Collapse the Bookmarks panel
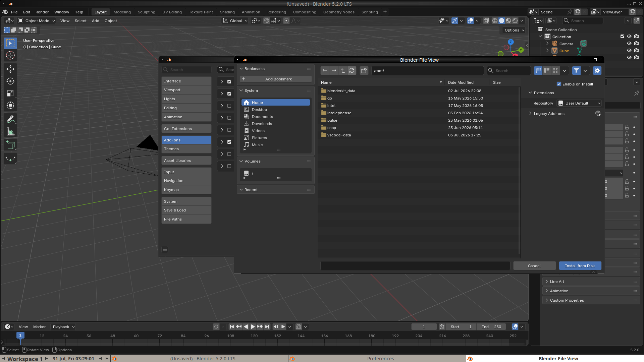The image size is (644, 362). click(241, 69)
